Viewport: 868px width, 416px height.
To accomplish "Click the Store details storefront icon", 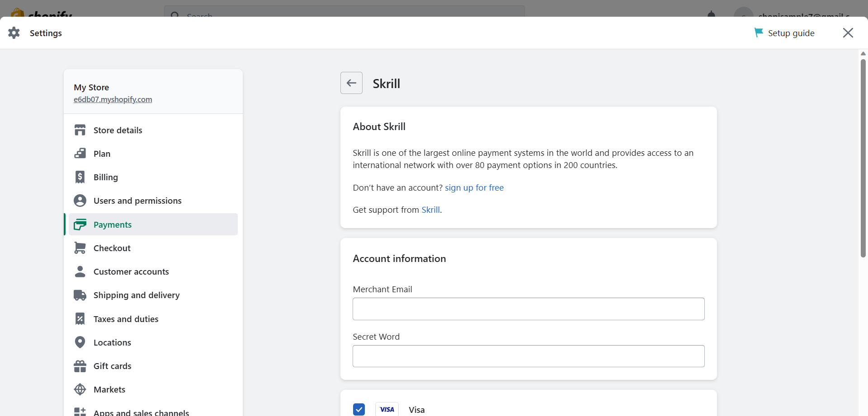I will (x=80, y=130).
